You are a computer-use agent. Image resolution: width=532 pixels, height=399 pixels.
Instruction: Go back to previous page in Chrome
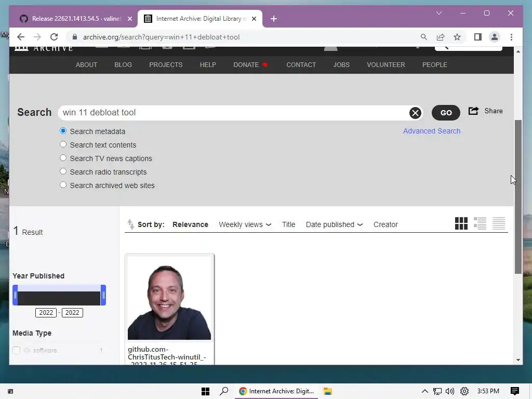click(21, 37)
